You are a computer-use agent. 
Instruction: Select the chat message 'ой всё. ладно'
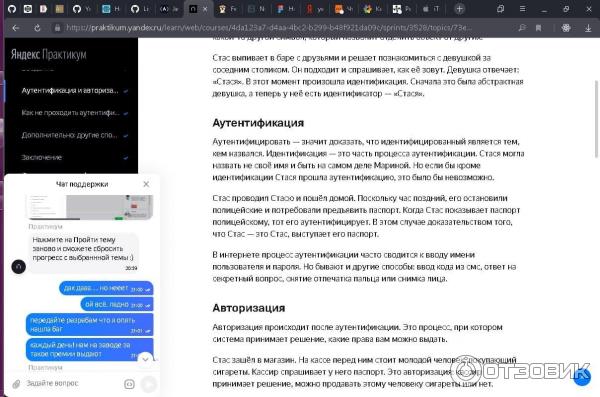[x=117, y=304]
